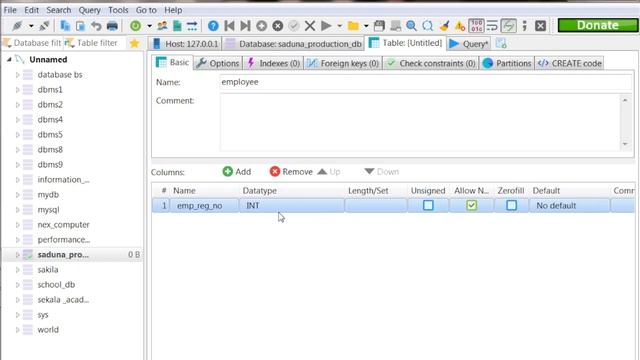Go to the first row icon
Image resolution: width=640 pixels, height=360 pixels.
point(229,26)
